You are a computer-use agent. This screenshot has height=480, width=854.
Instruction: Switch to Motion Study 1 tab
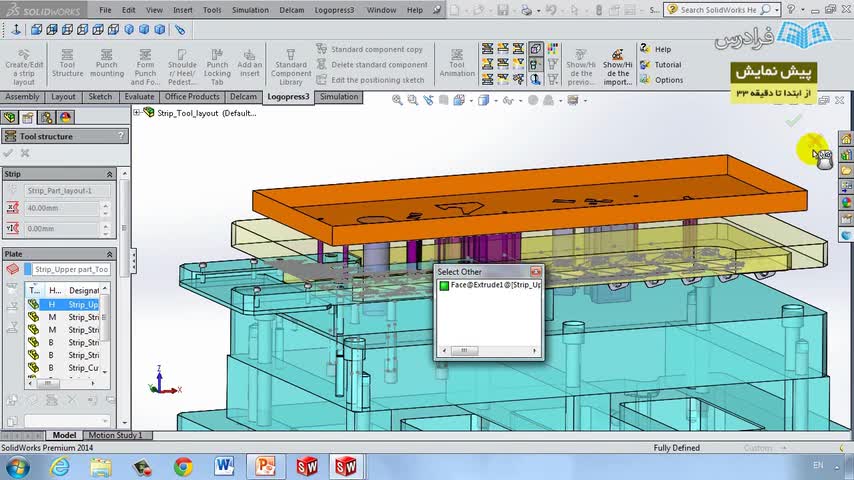115,435
